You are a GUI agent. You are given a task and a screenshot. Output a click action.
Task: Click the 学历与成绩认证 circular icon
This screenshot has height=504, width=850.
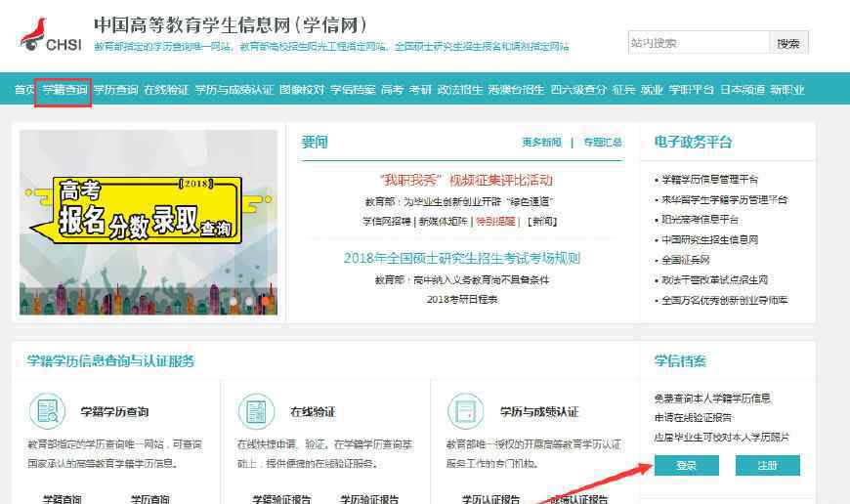tap(466, 411)
